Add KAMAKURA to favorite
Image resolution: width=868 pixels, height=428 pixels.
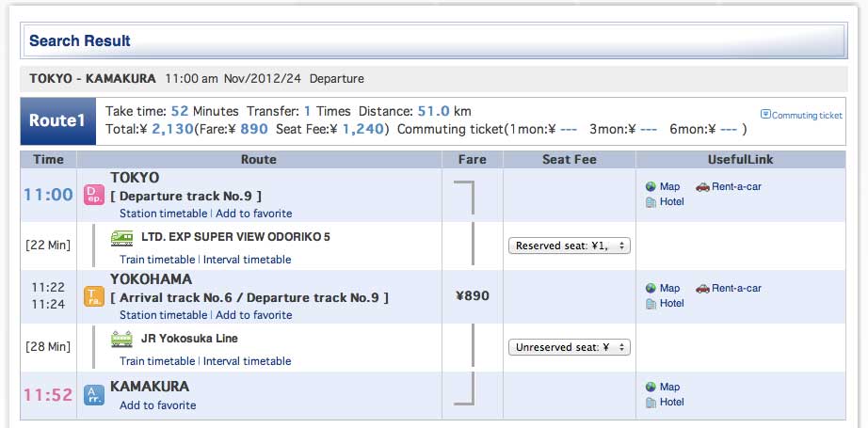tap(158, 405)
